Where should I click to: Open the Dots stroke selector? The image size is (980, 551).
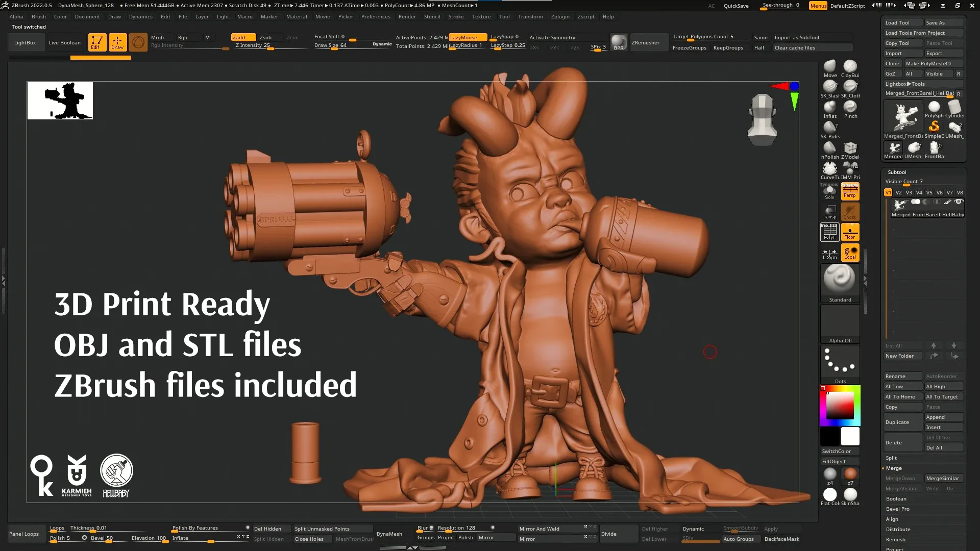(x=840, y=362)
